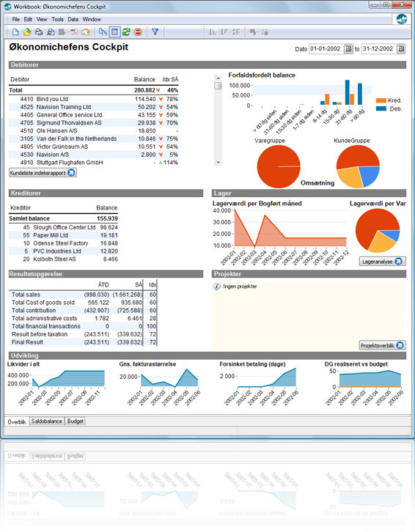415x532 pixels.
Task: Click the PDF export toolbar icon
Action: tap(74, 32)
